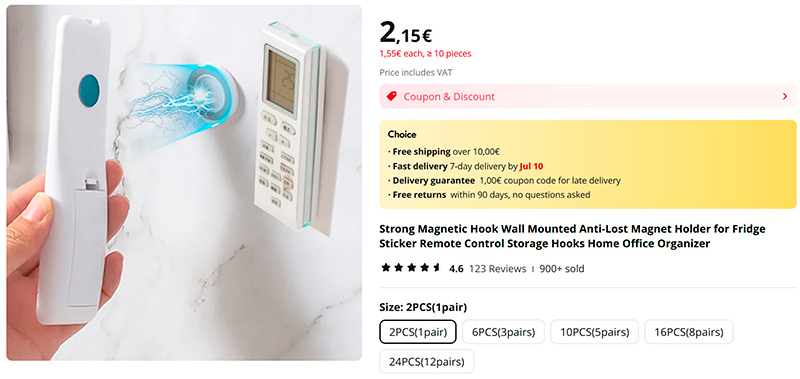
Task: Click Free returns within 90 days line
Action: pyautogui.click(x=489, y=195)
